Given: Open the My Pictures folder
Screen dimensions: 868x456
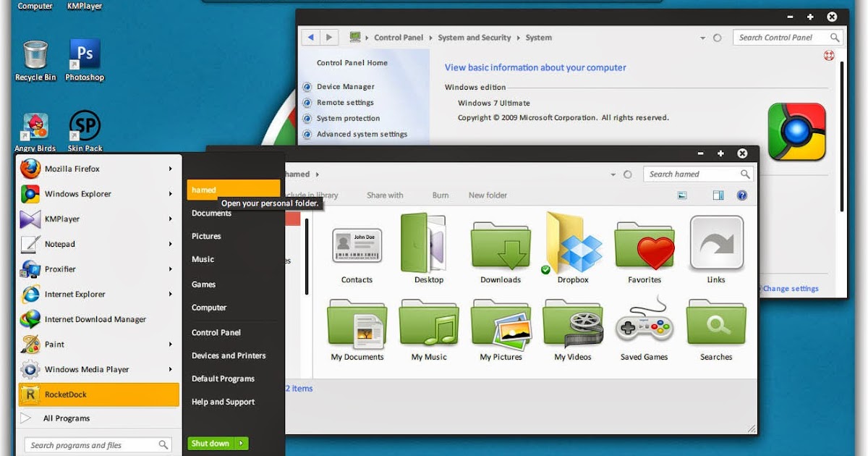Looking at the screenshot, I should pyautogui.click(x=501, y=329).
